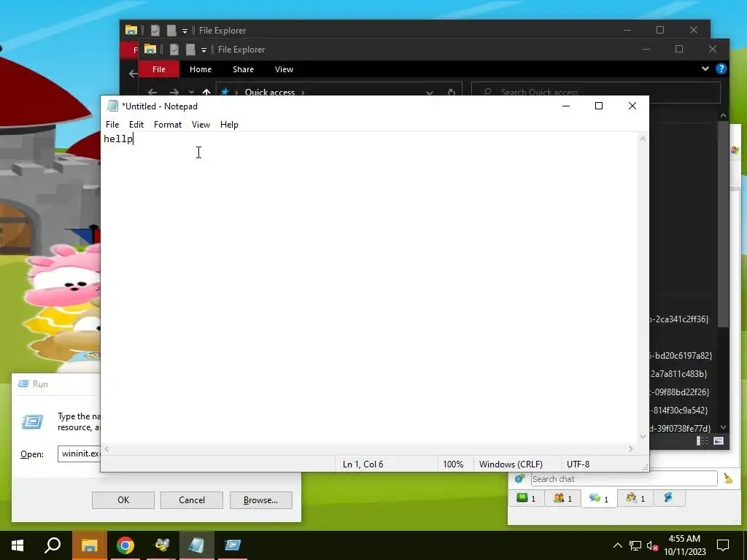Image resolution: width=747 pixels, height=560 pixels.
Task: Select the item ending in "09f88bd22f26}"
Action: click(x=680, y=392)
